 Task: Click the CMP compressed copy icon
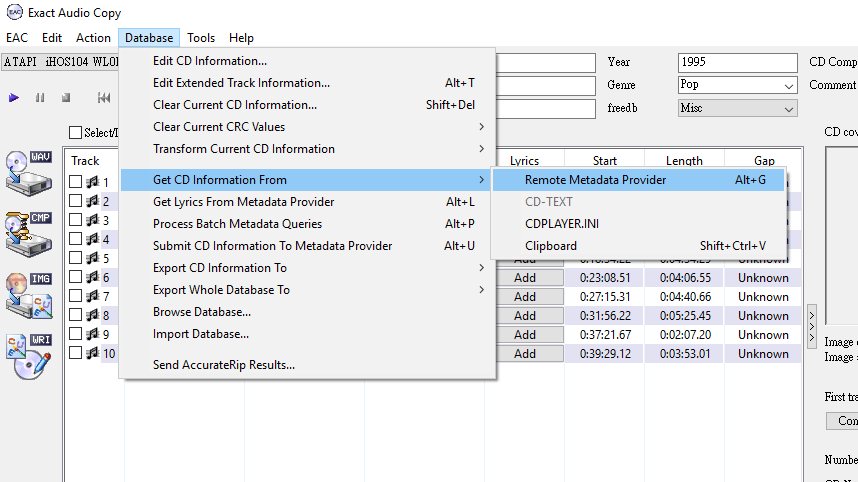(28, 234)
